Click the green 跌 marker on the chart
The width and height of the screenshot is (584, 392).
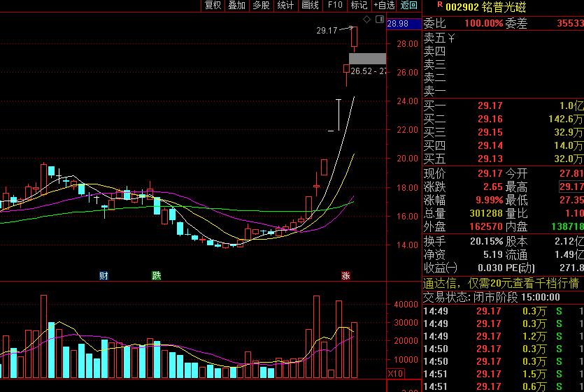[x=157, y=276]
